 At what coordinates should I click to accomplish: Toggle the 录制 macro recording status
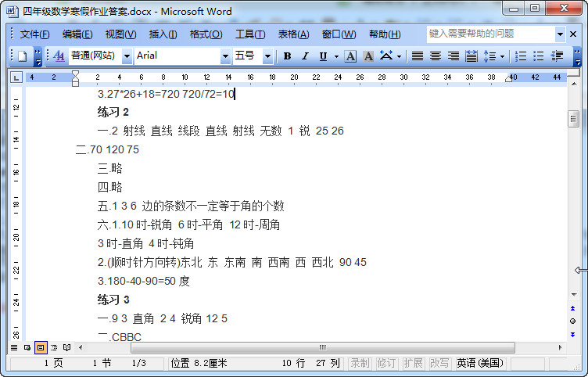(360, 363)
